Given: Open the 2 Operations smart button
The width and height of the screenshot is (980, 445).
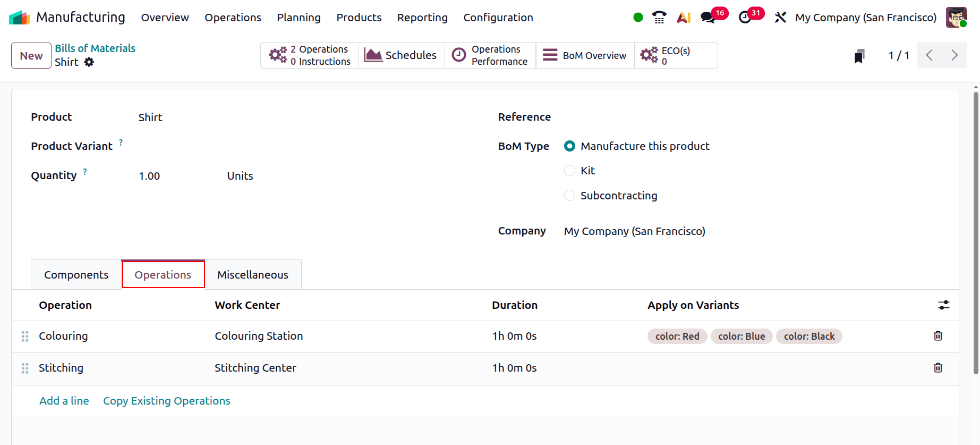Looking at the screenshot, I should (310, 55).
